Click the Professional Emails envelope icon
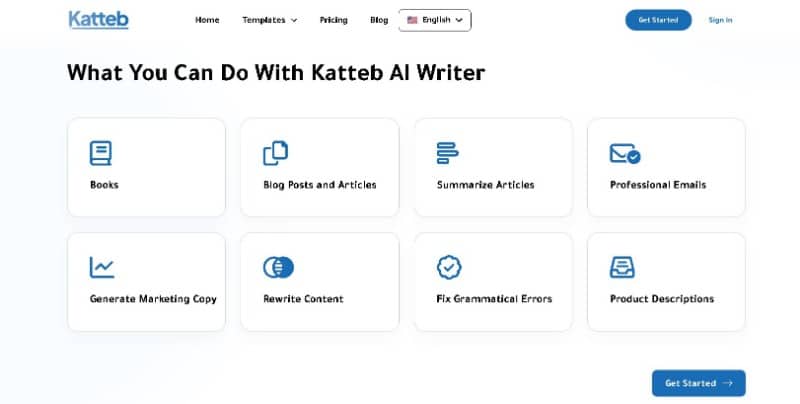Image resolution: width=800 pixels, height=404 pixels. tap(625, 154)
